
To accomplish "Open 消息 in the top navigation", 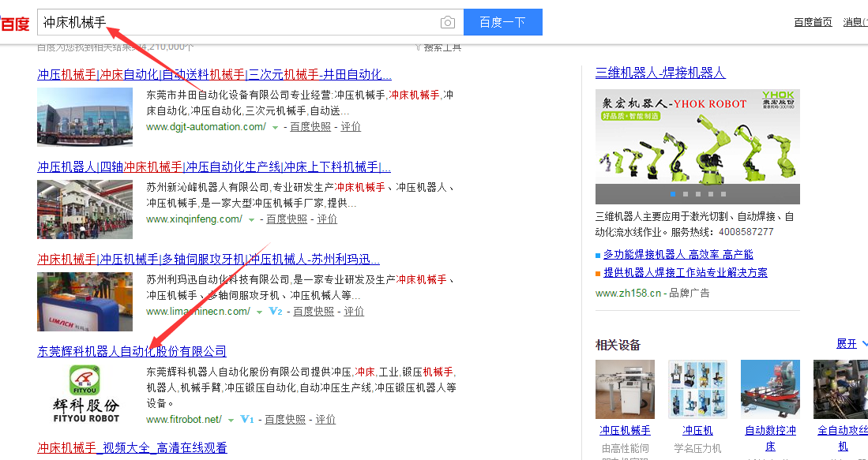I will 855,22.
